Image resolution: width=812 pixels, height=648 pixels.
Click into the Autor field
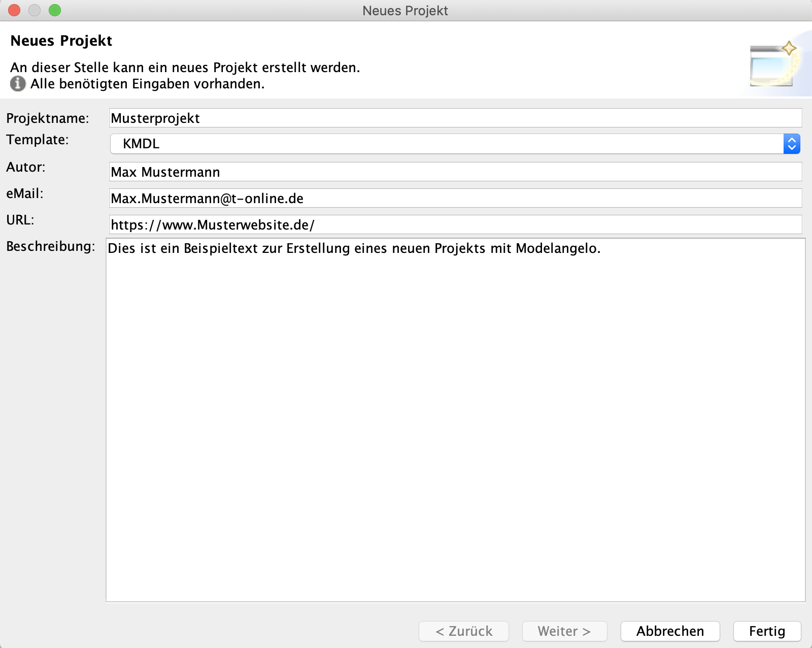click(x=455, y=172)
